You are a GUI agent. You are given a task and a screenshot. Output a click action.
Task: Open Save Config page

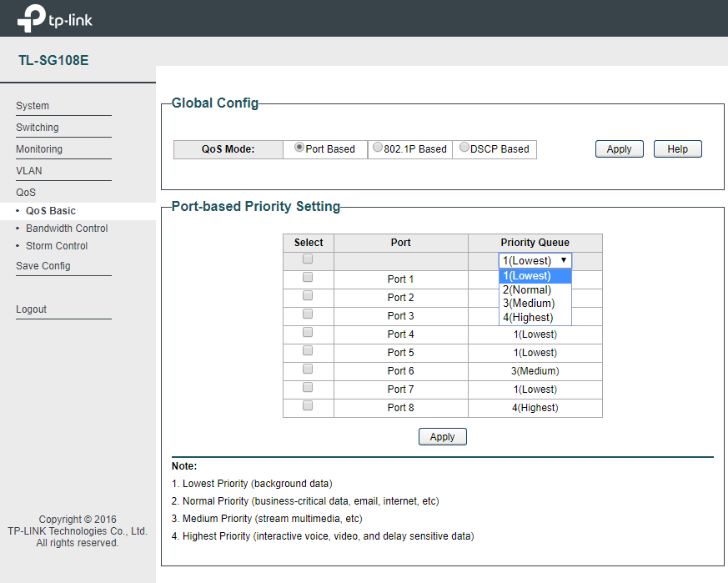[x=43, y=266]
